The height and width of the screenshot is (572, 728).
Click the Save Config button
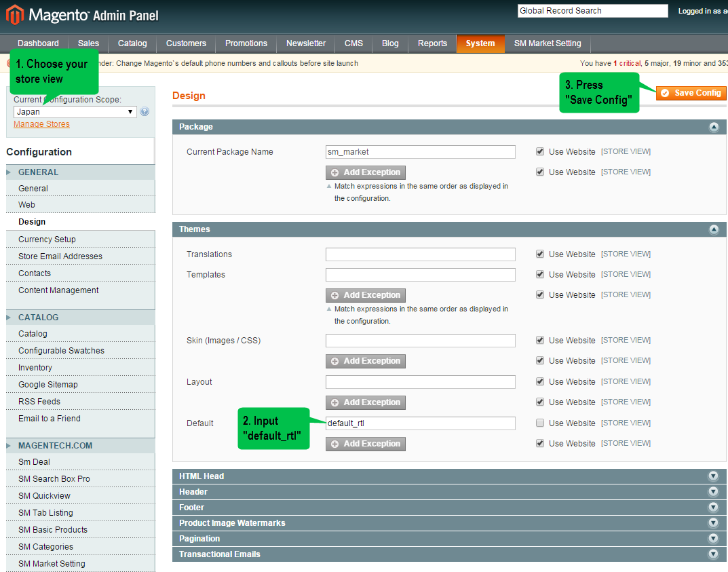[x=691, y=93]
